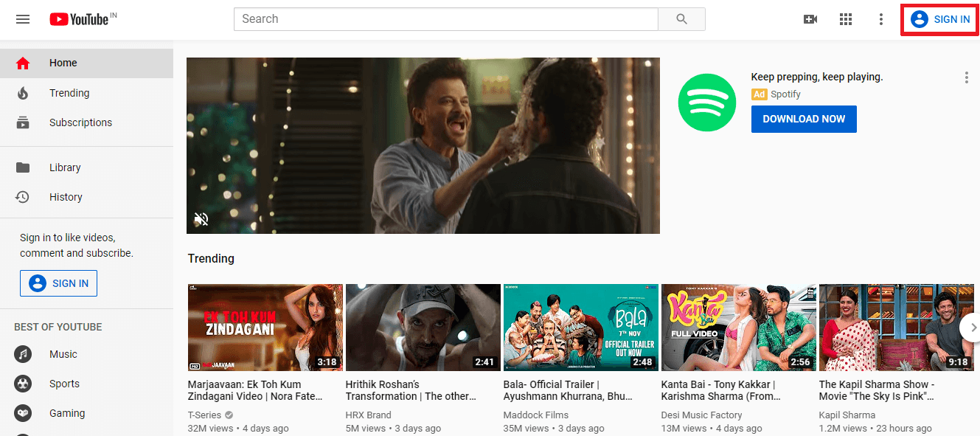Click the Ad badge beside Spotify
Viewport: 980px width, 436px height.
(759, 94)
